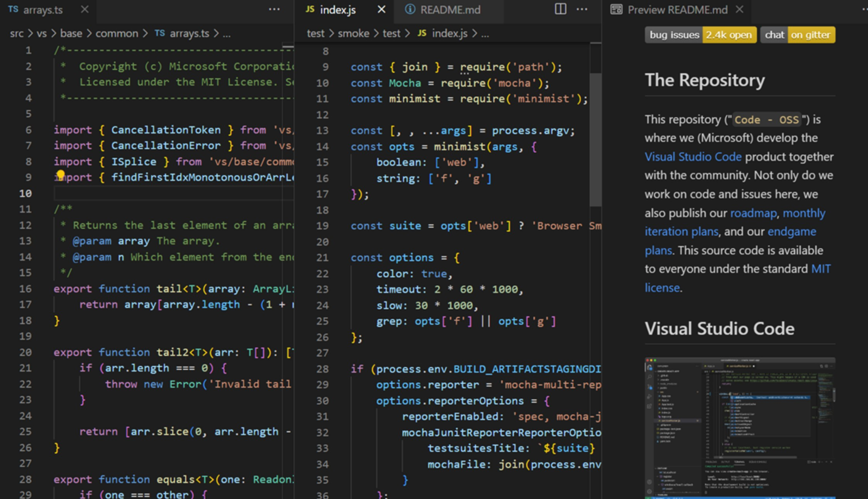Click the index.js vertical scrollbar thumb
Screen dimensions: 868x499
596,140
